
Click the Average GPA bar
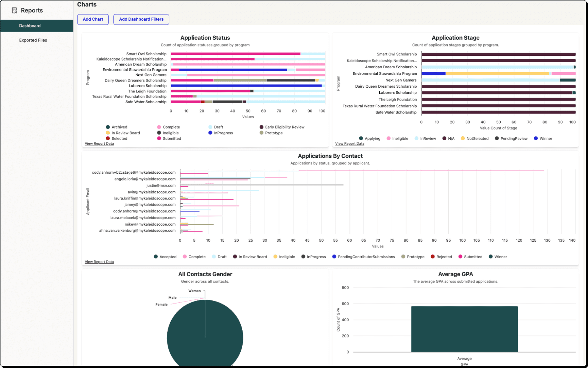tap(464, 329)
